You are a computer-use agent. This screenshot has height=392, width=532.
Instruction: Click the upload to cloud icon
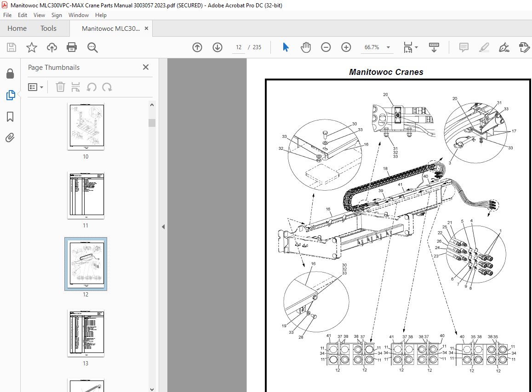point(51,47)
